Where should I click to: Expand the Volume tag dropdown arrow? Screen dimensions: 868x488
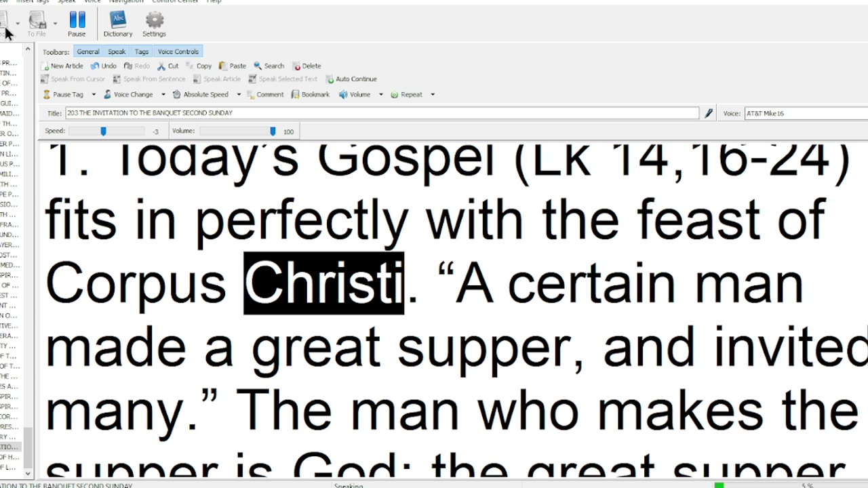pos(380,95)
